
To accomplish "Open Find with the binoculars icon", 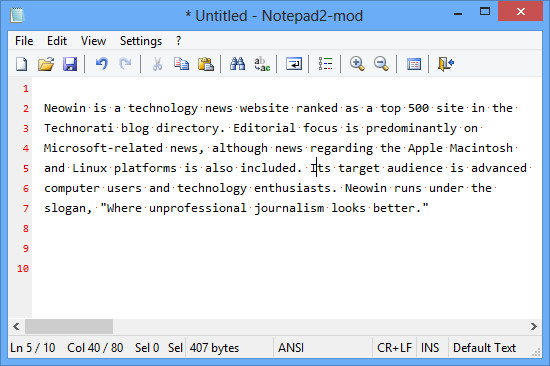I will point(237,64).
